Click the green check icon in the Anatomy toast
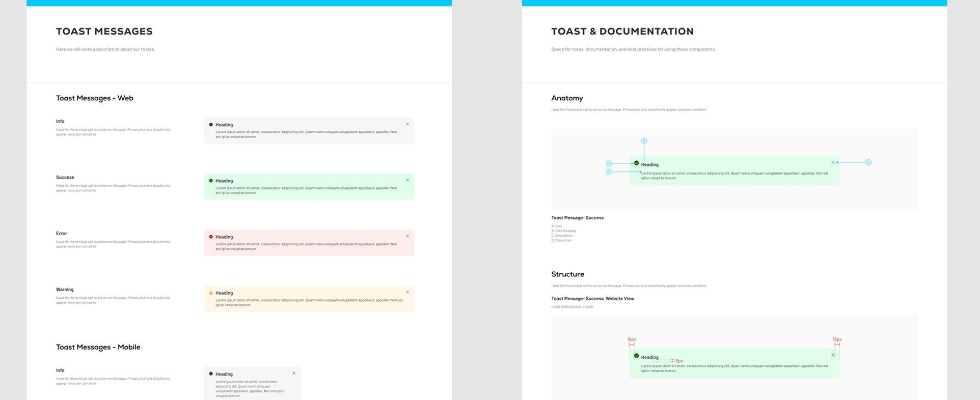980x400 pixels. (x=636, y=163)
